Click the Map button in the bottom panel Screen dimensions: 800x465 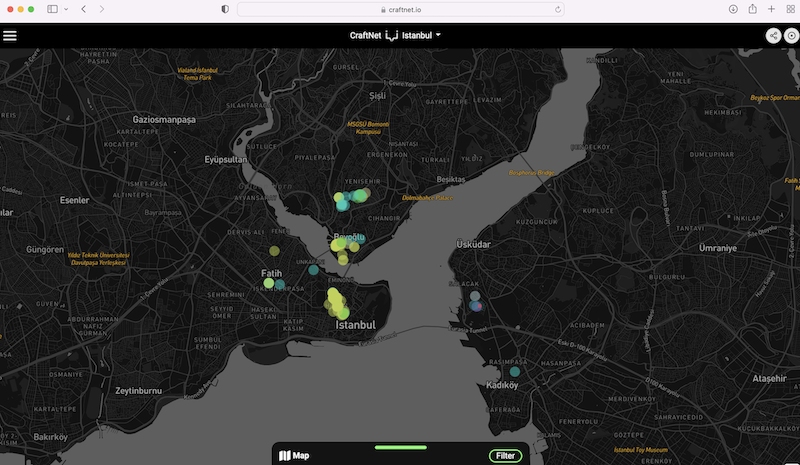pyautogui.click(x=294, y=455)
